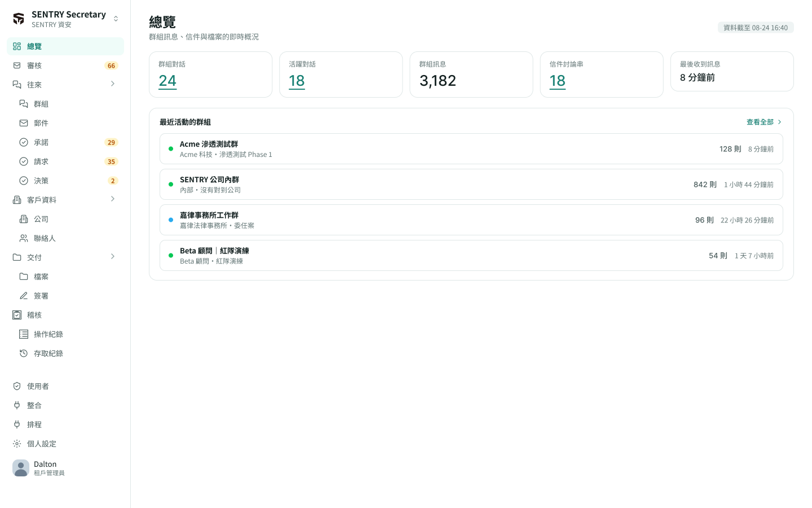Click the 存取紀錄 history icon
This screenshot has width=812, height=508.
point(24,353)
